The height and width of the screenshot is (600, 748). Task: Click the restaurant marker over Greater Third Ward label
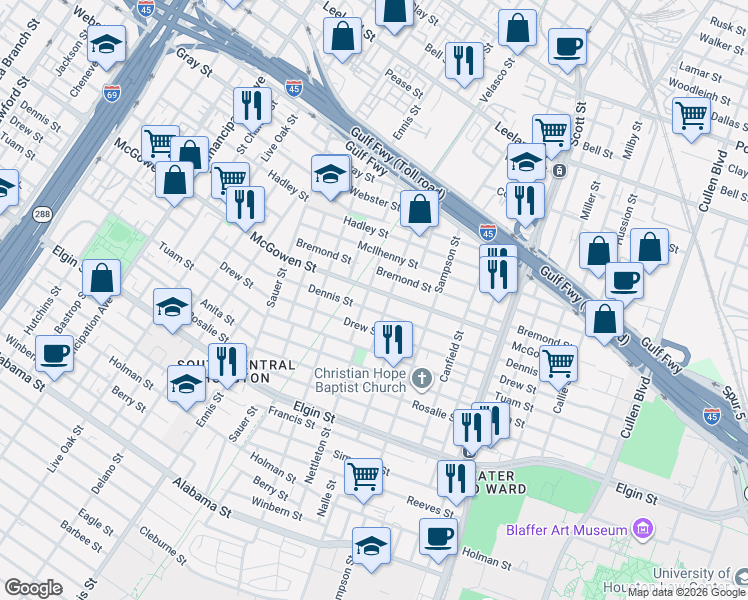point(457,479)
